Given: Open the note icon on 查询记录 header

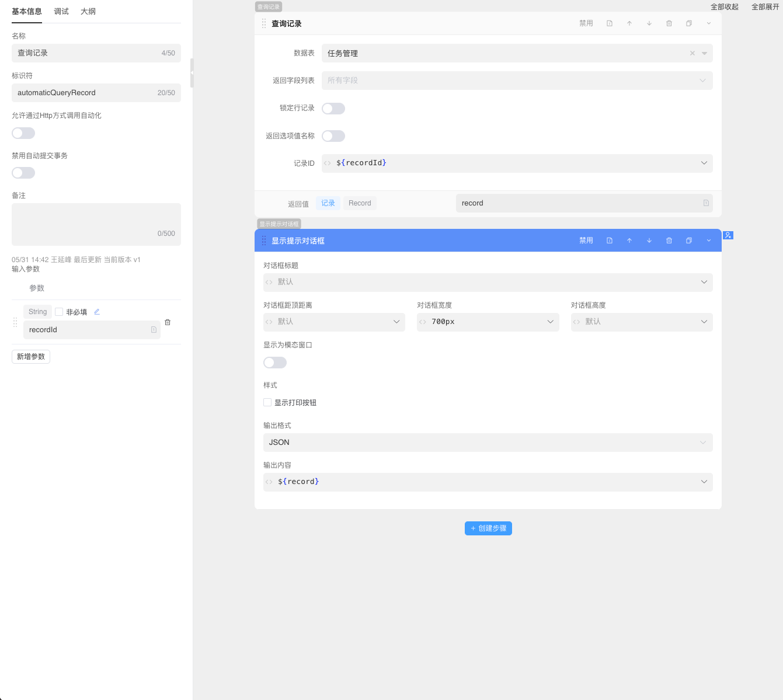Looking at the screenshot, I should point(610,23).
